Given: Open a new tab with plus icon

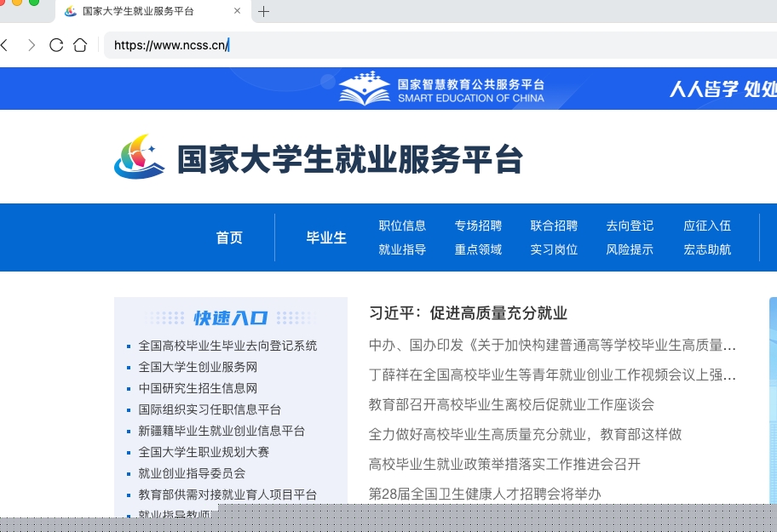Looking at the screenshot, I should click(x=264, y=11).
